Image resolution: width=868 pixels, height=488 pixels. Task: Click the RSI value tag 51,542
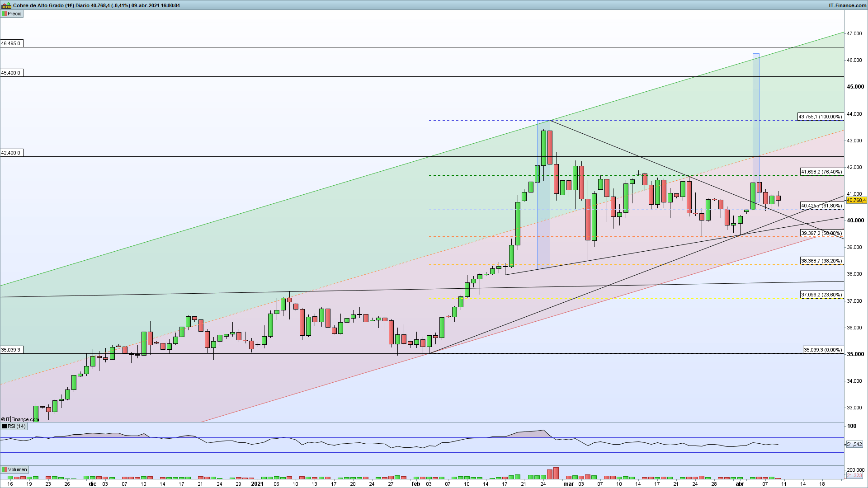click(x=854, y=444)
